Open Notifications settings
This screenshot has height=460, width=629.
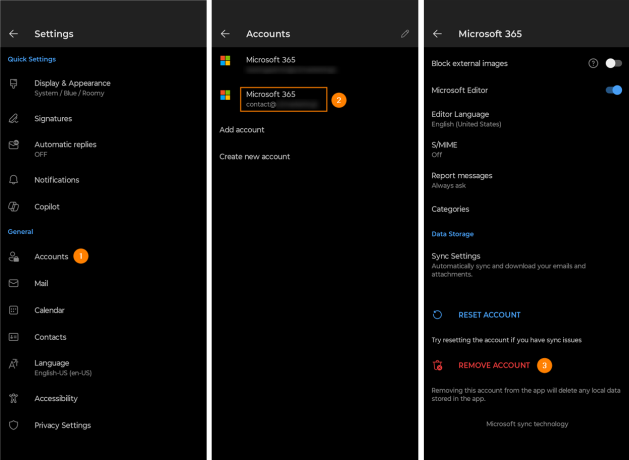pos(103,180)
